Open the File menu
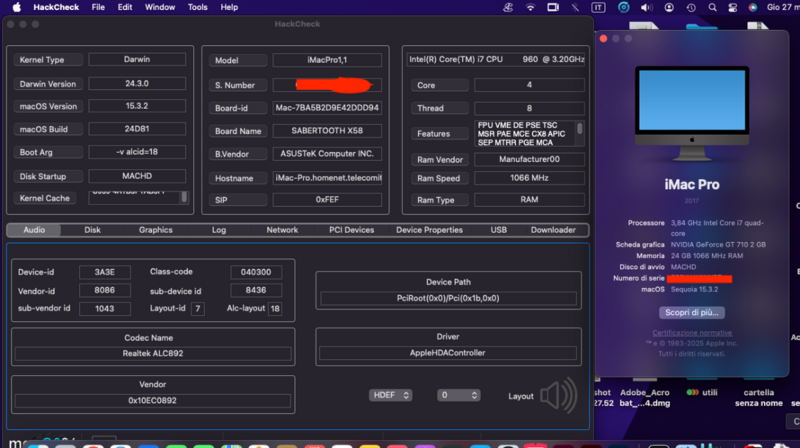The height and width of the screenshot is (448, 800). [98, 7]
